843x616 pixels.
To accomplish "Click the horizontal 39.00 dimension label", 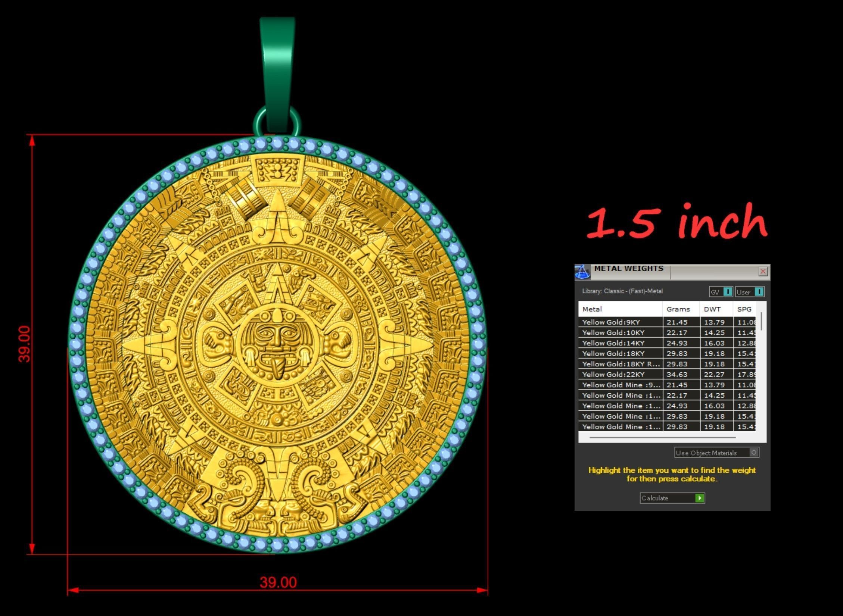I will tap(278, 582).
